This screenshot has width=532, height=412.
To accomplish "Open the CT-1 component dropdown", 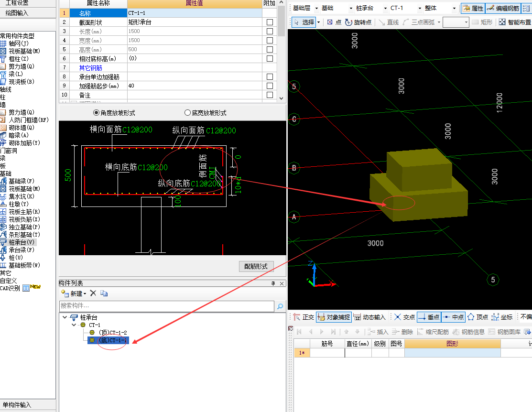I will point(420,8).
